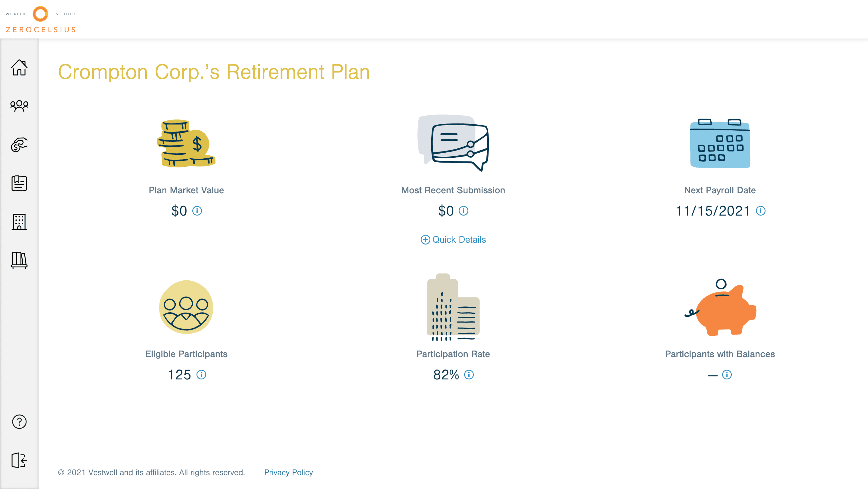This screenshot has height=489, width=868.
Task: Click info icon next to 82% rate
Action: click(469, 374)
